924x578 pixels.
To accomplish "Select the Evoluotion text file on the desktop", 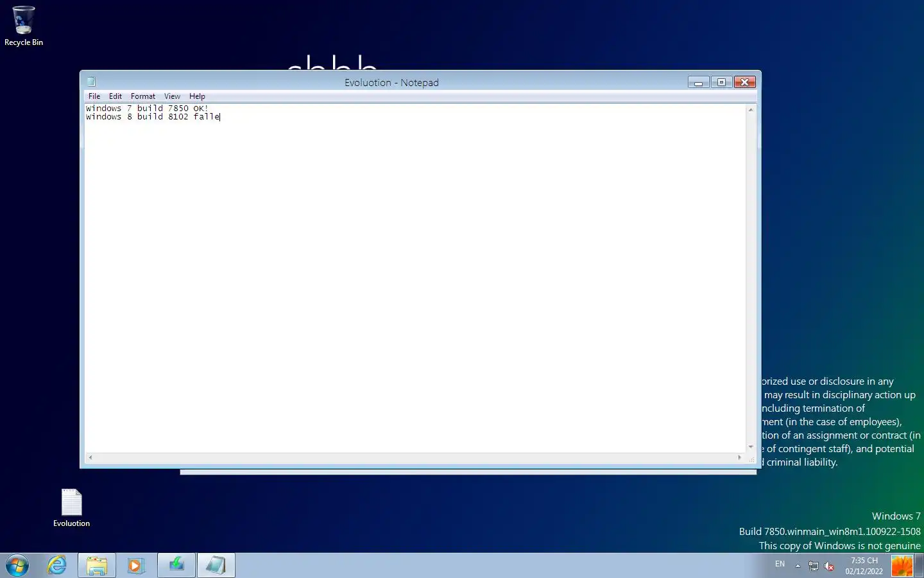I will click(71, 508).
